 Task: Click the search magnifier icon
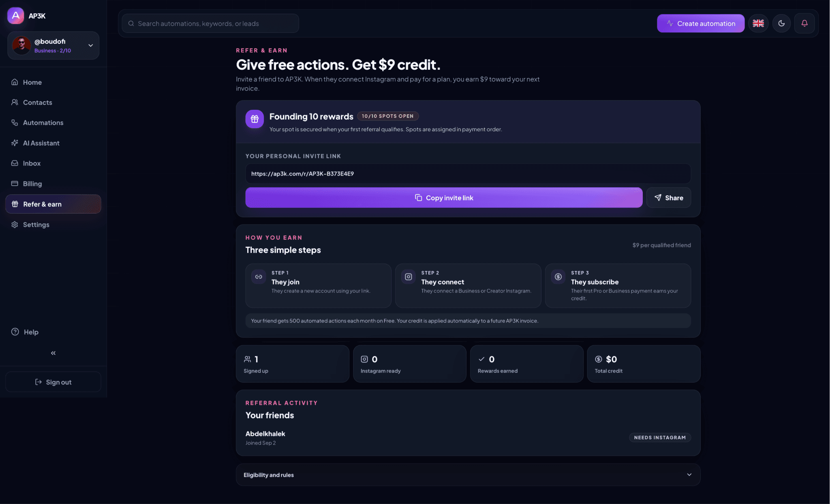[x=131, y=23]
